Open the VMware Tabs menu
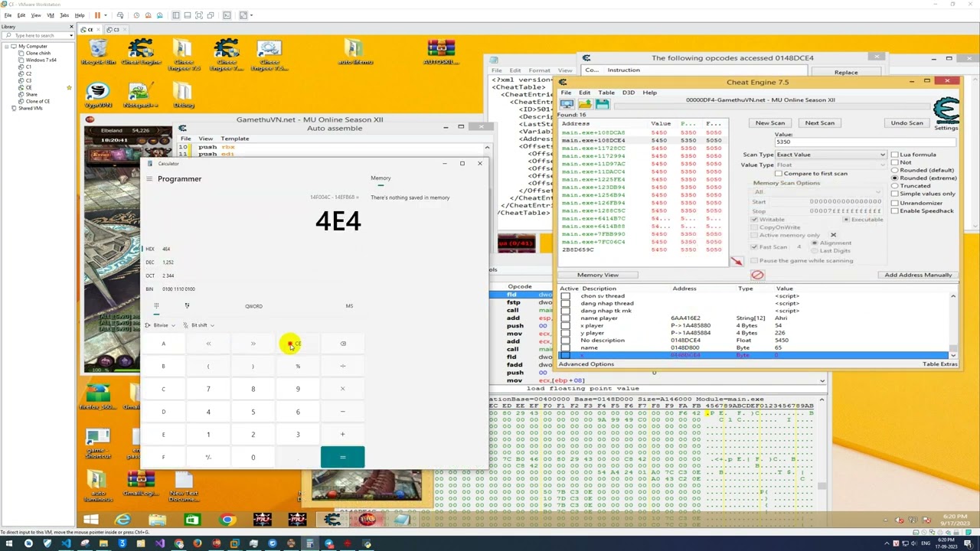This screenshot has height=551, width=980. pyautogui.click(x=64, y=15)
